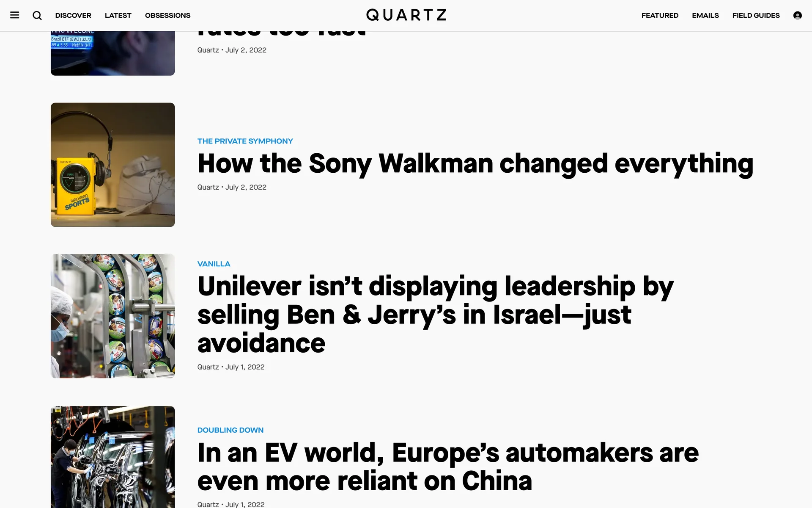Open the Obsessions nav item
Screen dimensions: 812x508
click(x=167, y=15)
